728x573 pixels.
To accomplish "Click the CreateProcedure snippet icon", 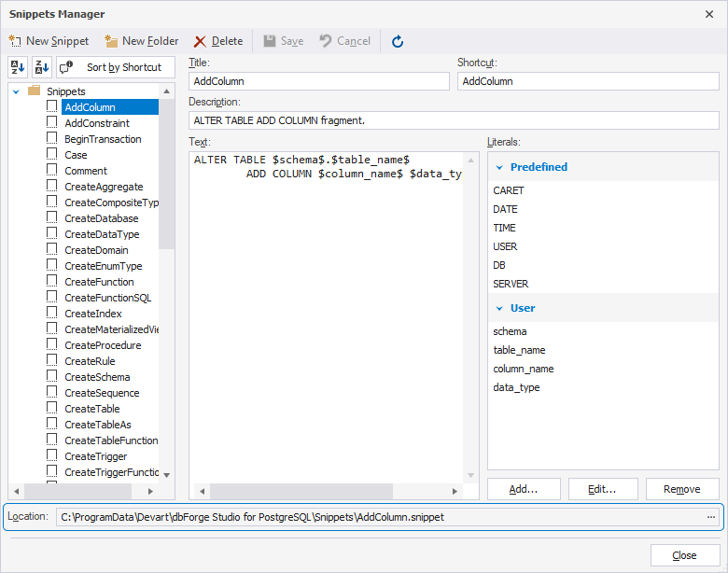I will (x=52, y=344).
